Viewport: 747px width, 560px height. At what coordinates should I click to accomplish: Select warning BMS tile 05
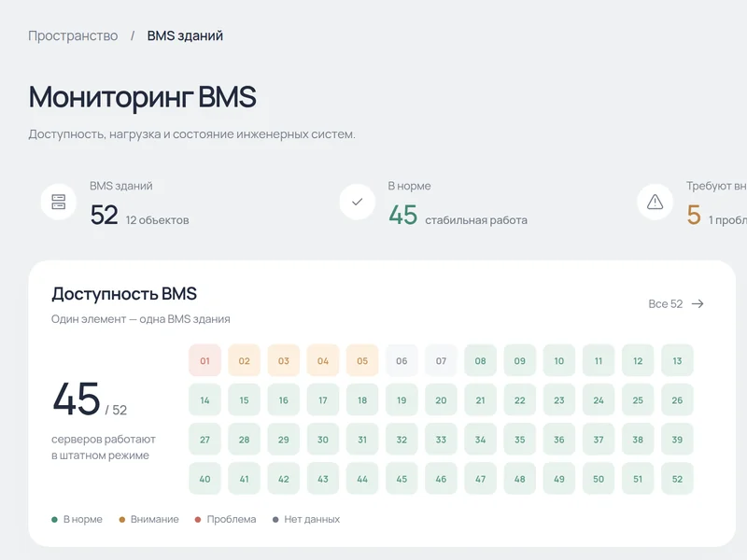pyautogui.click(x=362, y=360)
